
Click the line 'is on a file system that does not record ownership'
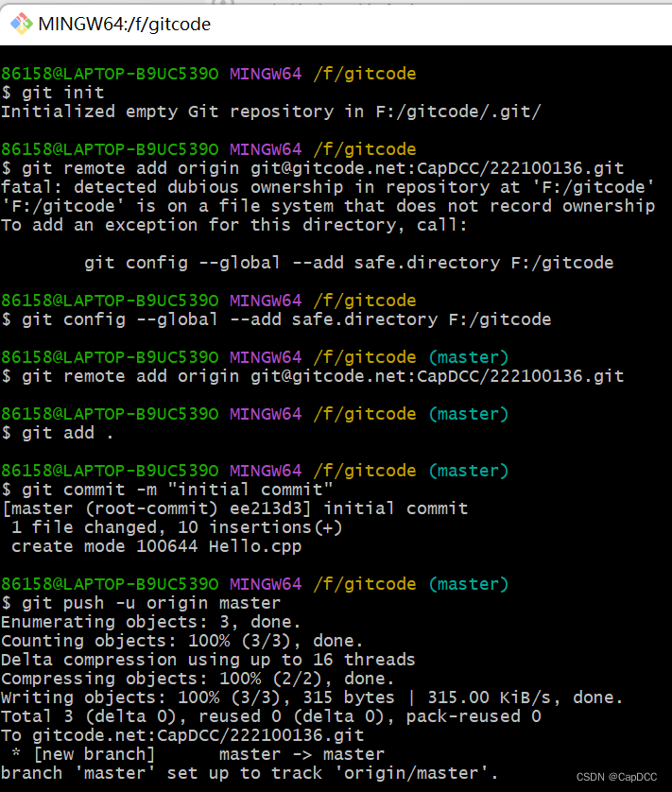[327, 206]
